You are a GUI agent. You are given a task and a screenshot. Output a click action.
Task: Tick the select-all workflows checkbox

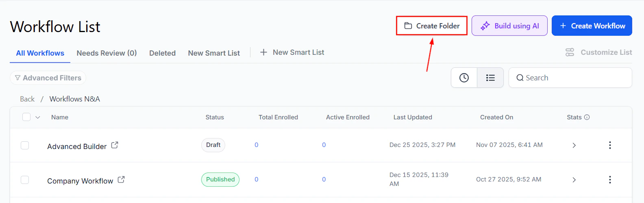coord(26,117)
